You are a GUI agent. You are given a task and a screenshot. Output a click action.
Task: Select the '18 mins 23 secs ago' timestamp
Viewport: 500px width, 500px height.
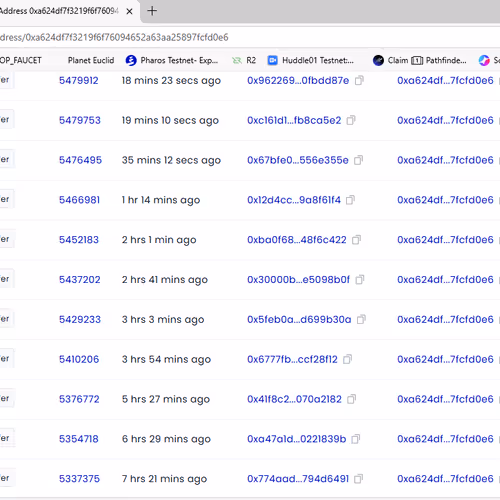coord(171,81)
